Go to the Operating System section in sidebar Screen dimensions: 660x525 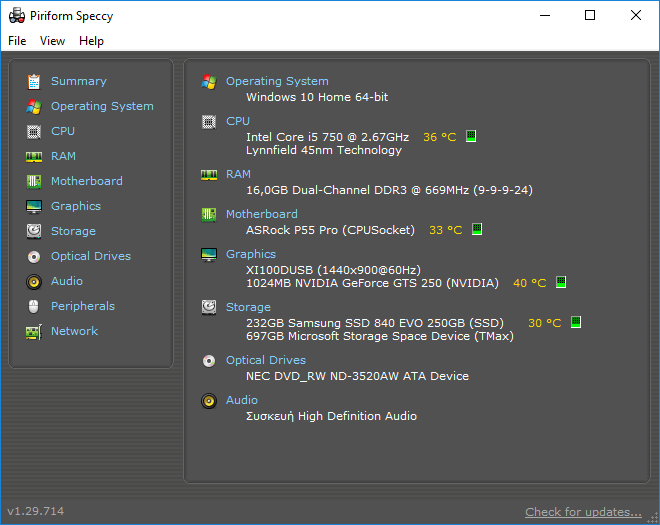tap(102, 106)
